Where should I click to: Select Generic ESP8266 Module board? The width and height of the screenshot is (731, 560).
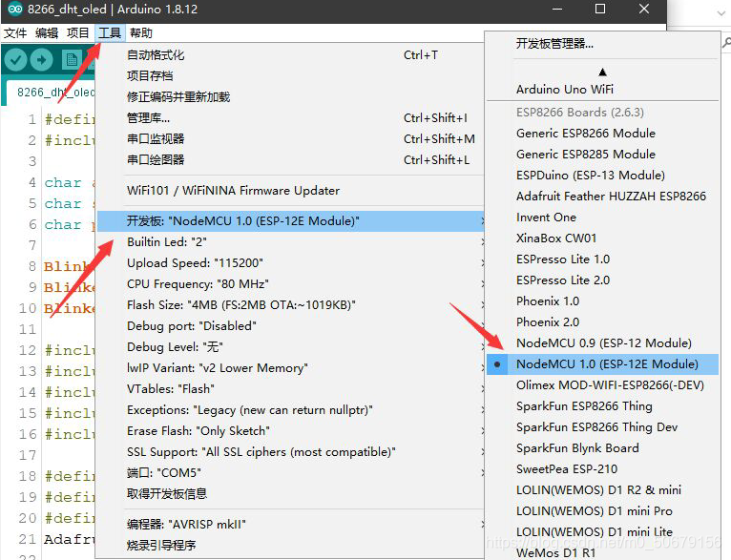(x=602, y=134)
